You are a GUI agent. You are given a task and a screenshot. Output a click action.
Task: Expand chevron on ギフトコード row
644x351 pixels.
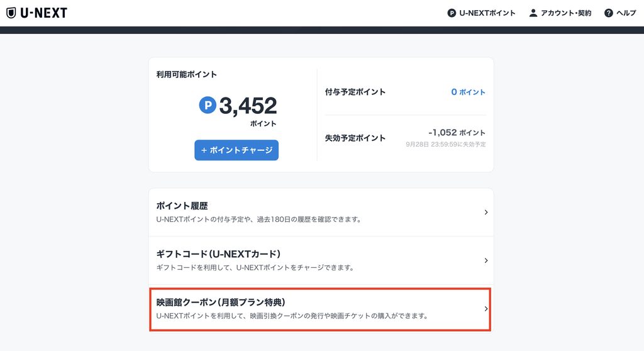coord(486,260)
